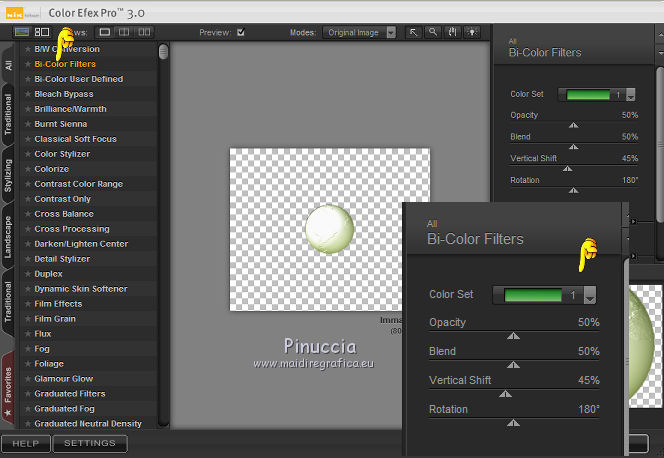The height and width of the screenshot is (458, 664).
Task: Open Color Set dropdown in enlarged callout panel
Action: pyautogui.click(x=590, y=295)
